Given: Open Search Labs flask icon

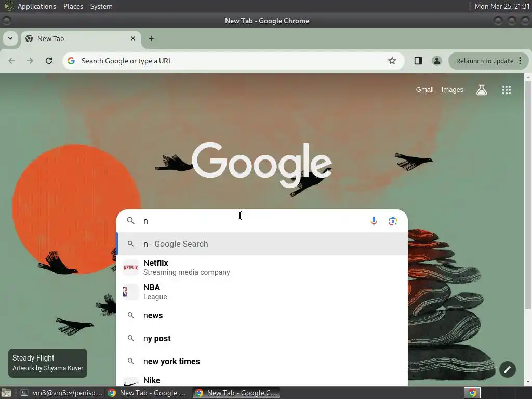Looking at the screenshot, I should 482,90.
